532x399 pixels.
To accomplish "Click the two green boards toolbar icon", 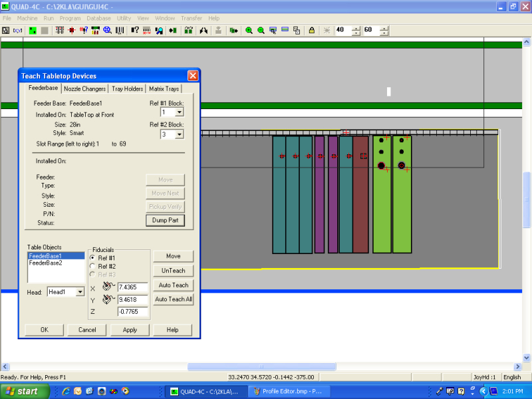I will (189, 31).
